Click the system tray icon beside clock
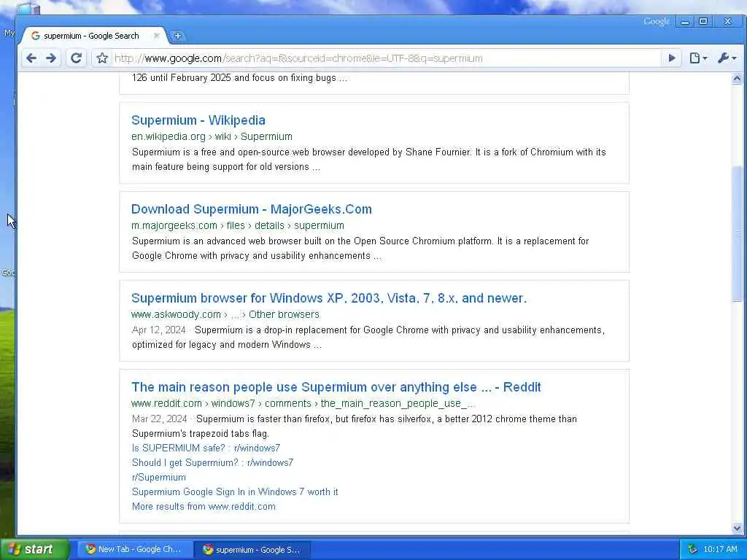The width and height of the screenshot is (747, 560). click(x=693, y=550)
